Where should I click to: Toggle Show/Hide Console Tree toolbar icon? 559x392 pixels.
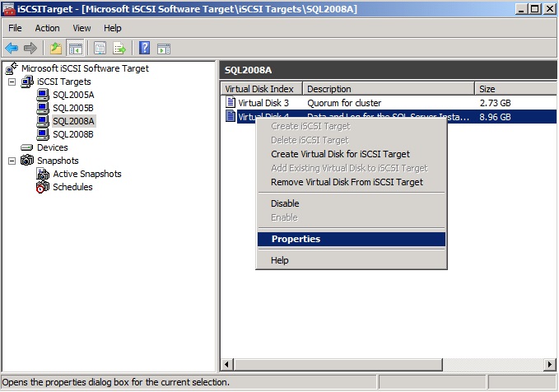click(x=75, y=48)
